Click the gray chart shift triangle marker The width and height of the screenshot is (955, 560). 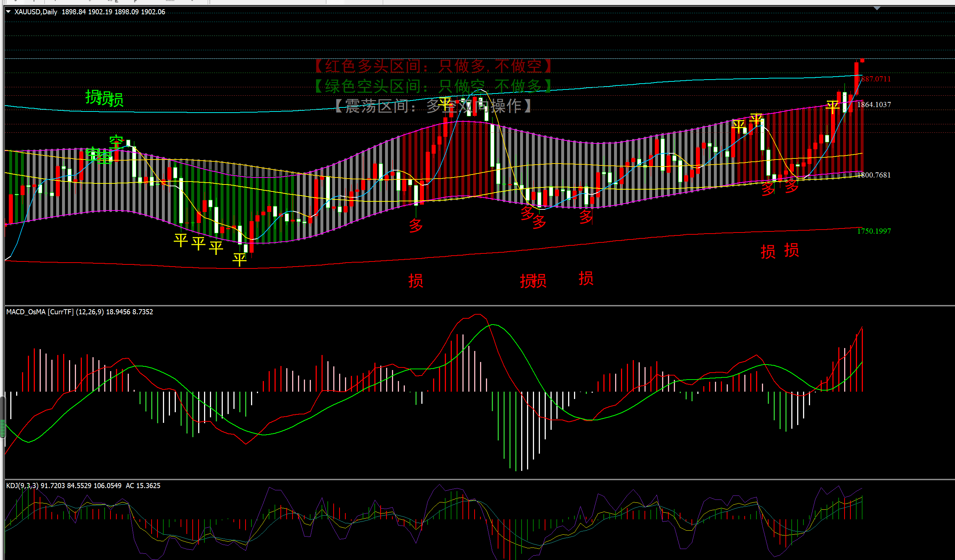click(x=877, y=8)
